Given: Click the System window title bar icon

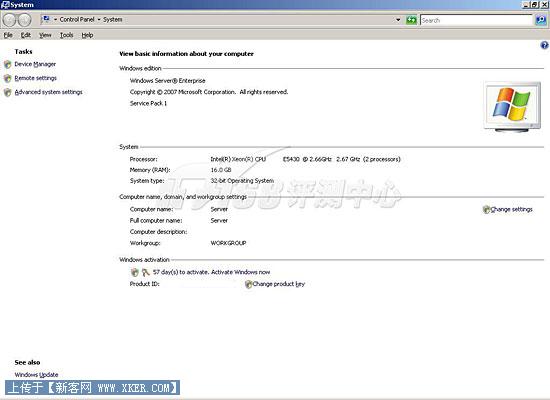Looking at the screenshot, I should (x=5, y=5).
